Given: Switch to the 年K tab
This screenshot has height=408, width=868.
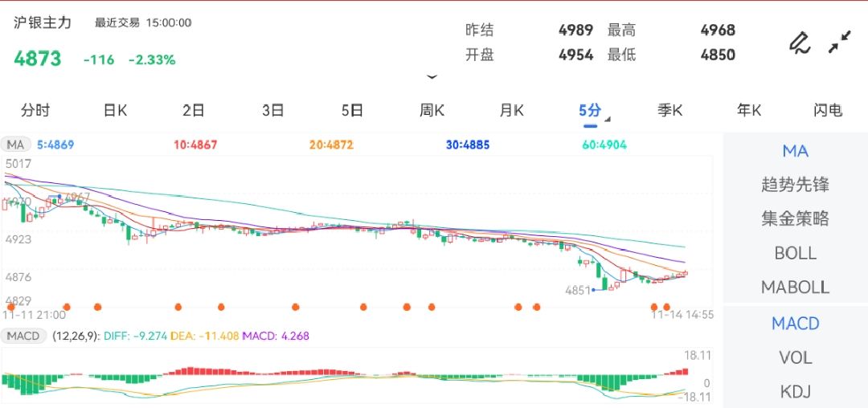Looking at the screenshot, I should point(749,111).
